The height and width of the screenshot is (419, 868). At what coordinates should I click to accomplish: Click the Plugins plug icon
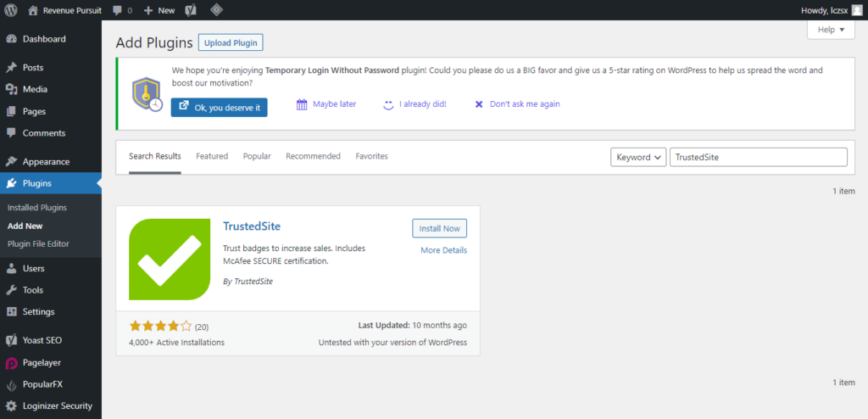(11, 183)
